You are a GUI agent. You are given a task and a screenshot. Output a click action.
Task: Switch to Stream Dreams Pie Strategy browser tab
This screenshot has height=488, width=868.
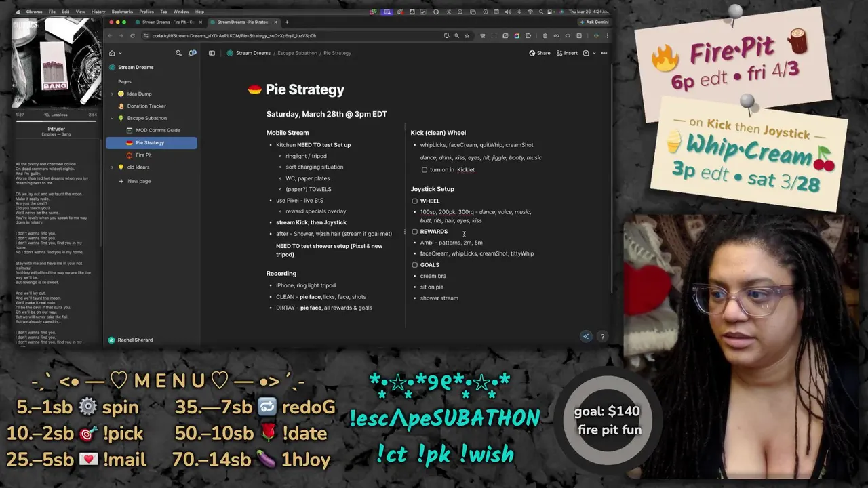[x=243, y=22]
